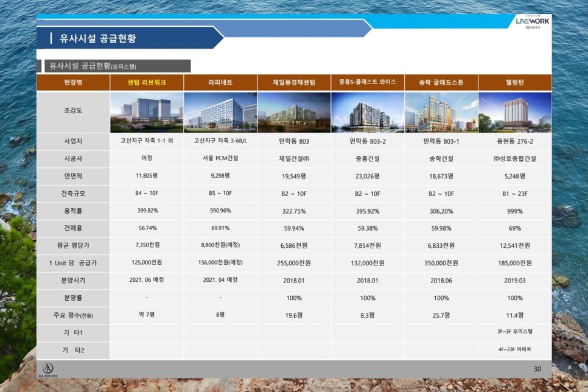Click the 건폐율 row label
588x392 pixels.
(73, 228)
